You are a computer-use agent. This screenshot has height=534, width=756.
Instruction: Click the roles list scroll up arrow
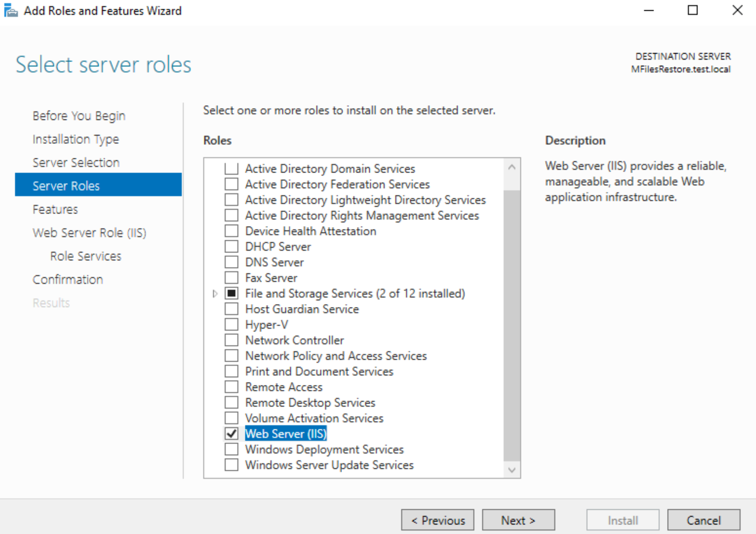click(512, 167)
